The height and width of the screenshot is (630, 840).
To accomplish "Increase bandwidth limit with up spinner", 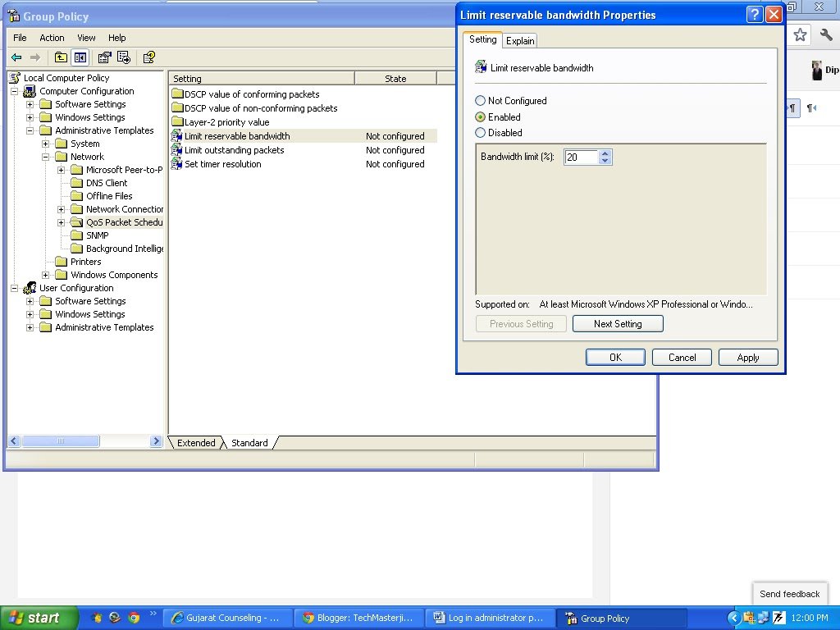I will [x=605, y=153].
